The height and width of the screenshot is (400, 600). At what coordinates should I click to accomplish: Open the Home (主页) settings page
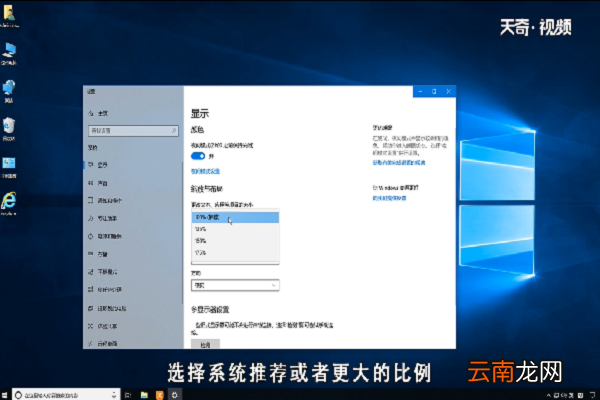point(98,113)
